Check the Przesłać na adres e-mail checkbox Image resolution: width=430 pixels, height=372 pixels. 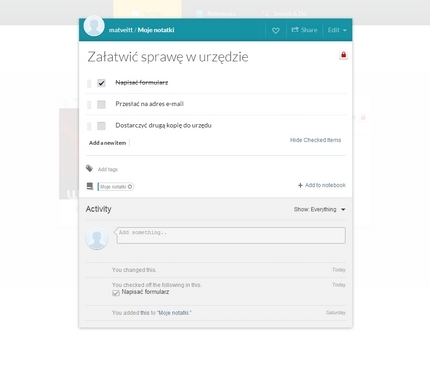pyautogui.click(x=101, y=104)
